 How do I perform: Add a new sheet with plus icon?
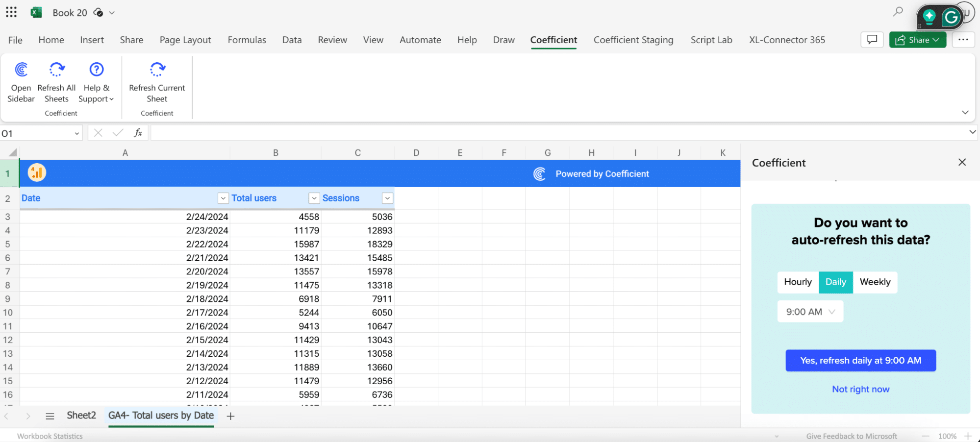click(x=230, y=416)
